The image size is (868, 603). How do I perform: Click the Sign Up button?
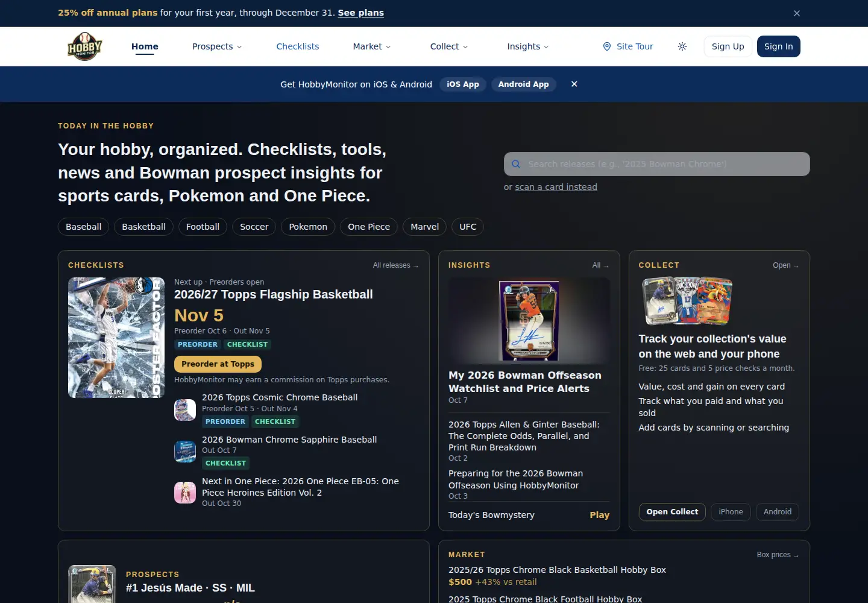728,46
